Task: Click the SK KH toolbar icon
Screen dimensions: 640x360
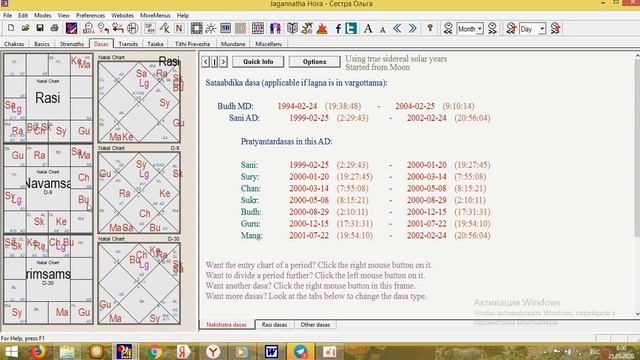Action: [150, 28]
